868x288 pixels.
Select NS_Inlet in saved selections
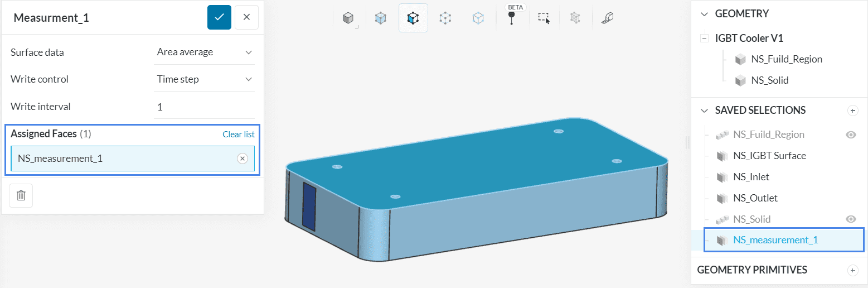pos(751,177)
